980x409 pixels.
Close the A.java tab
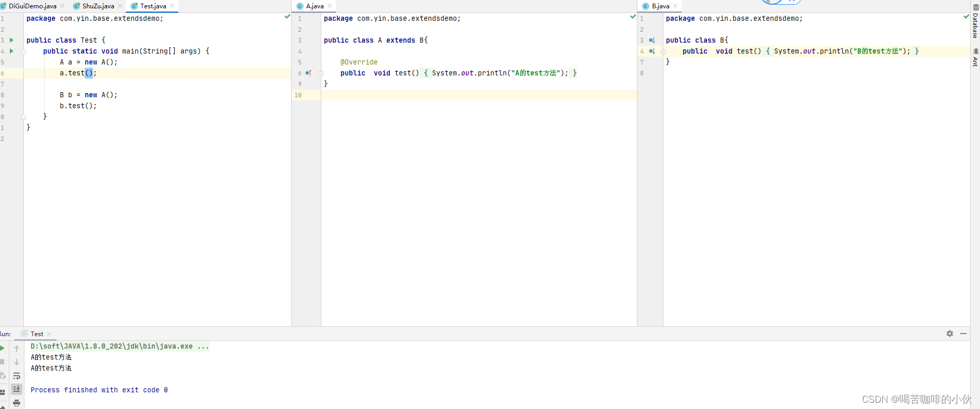[330, 6]
